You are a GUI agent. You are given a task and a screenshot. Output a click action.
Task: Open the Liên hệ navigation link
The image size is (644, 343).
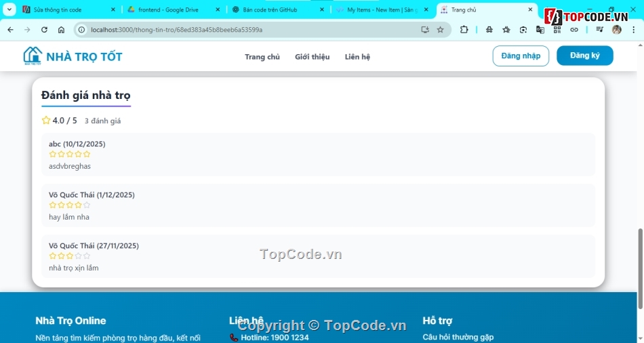[x=357, y=57]
